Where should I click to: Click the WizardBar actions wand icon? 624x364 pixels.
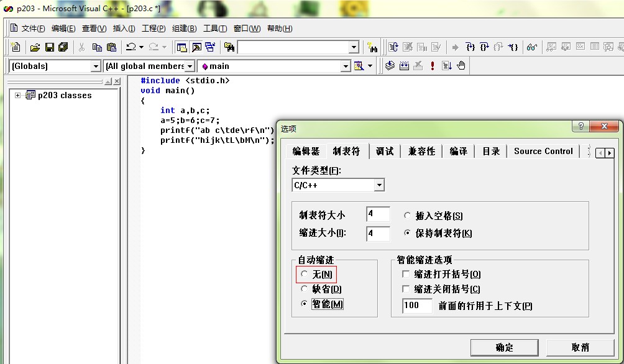tap(359, 66)
